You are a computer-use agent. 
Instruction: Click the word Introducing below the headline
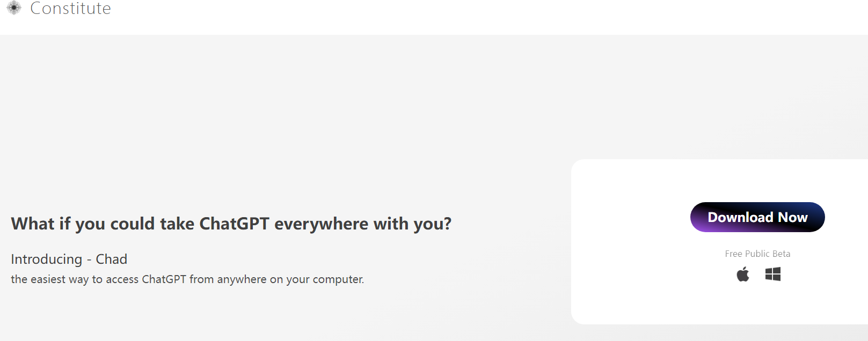click(x=47, y=260)
